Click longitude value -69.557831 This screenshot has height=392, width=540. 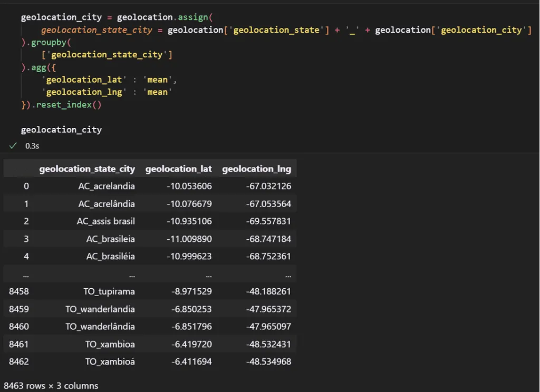(x=268, y=221)
